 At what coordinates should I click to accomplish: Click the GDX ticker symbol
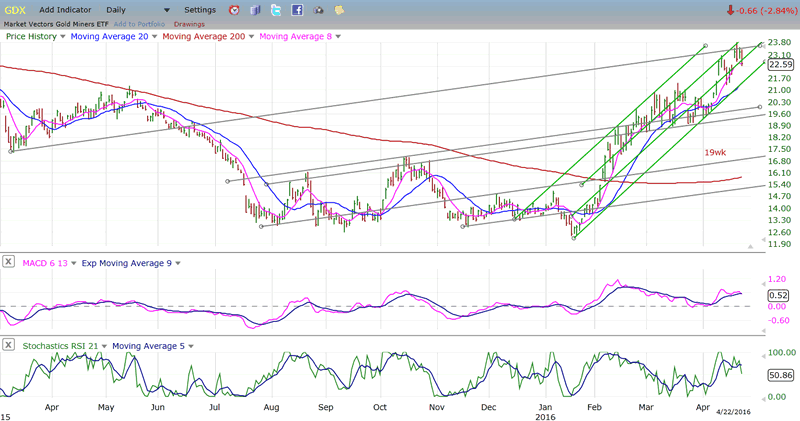point(15,10)
